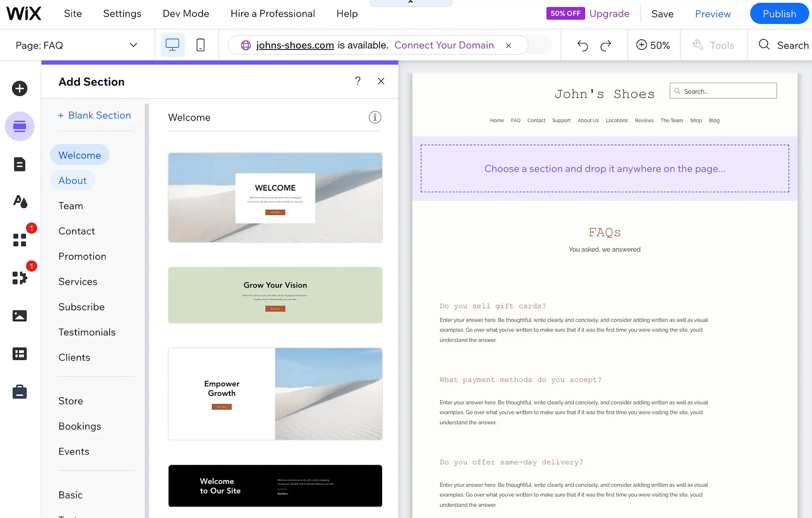The width and height of the screenshot is (812, 518).
Task: Click the undo arrow icon
Action: tap(582, 44)
